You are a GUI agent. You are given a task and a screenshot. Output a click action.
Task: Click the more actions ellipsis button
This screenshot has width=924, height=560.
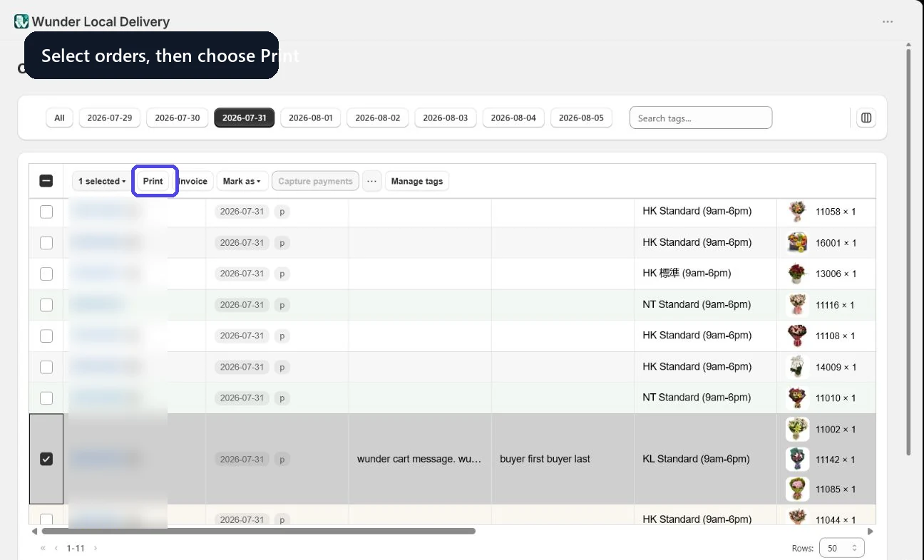[x=371, y=181]
